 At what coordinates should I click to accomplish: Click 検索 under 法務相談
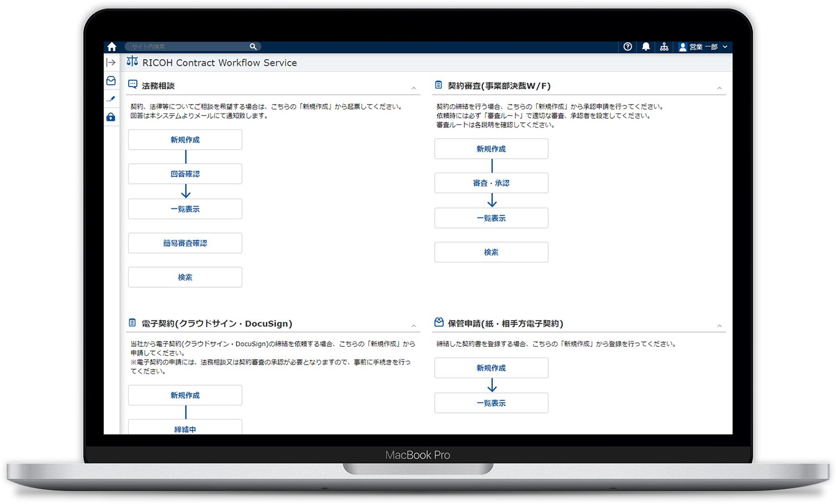185,277
